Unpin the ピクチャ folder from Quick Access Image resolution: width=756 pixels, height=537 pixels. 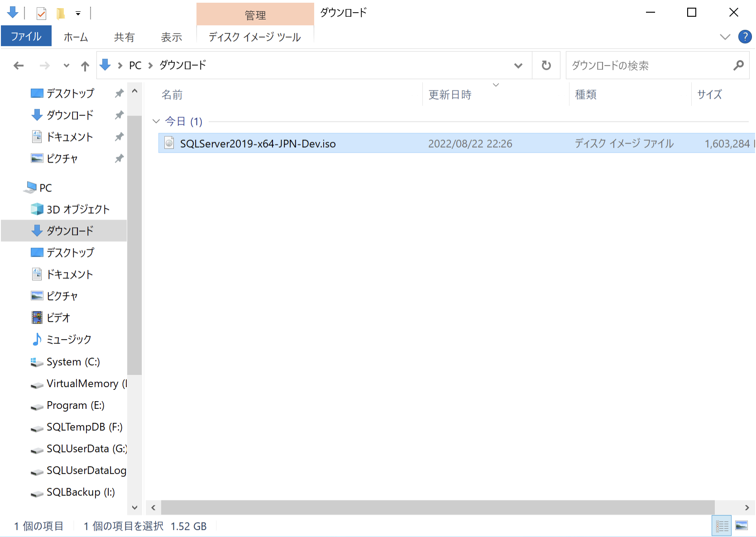pyautogui.click(x=119, y=158)
